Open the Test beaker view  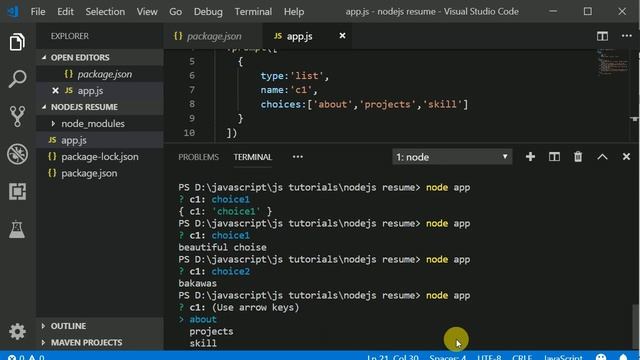pos(17,230)
